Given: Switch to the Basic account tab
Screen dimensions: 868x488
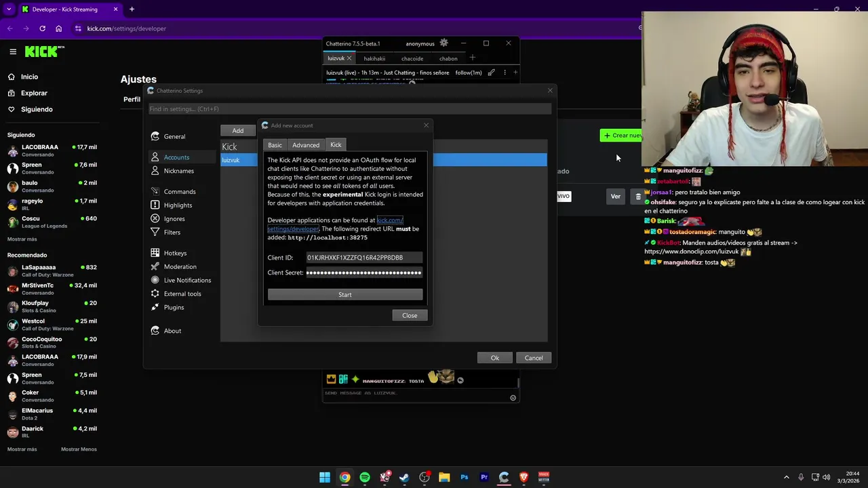Looking at the screenshot, I should [275, 145].
